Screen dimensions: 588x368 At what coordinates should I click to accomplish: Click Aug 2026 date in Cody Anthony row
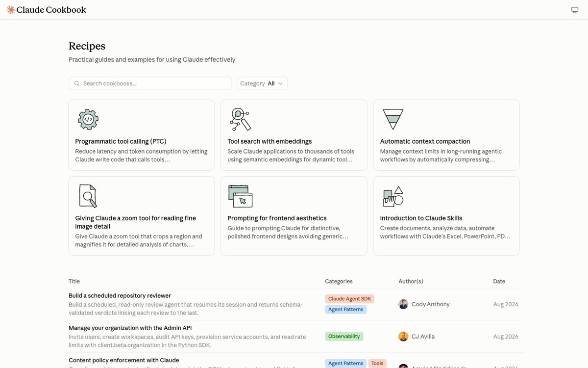pos(506,304)
